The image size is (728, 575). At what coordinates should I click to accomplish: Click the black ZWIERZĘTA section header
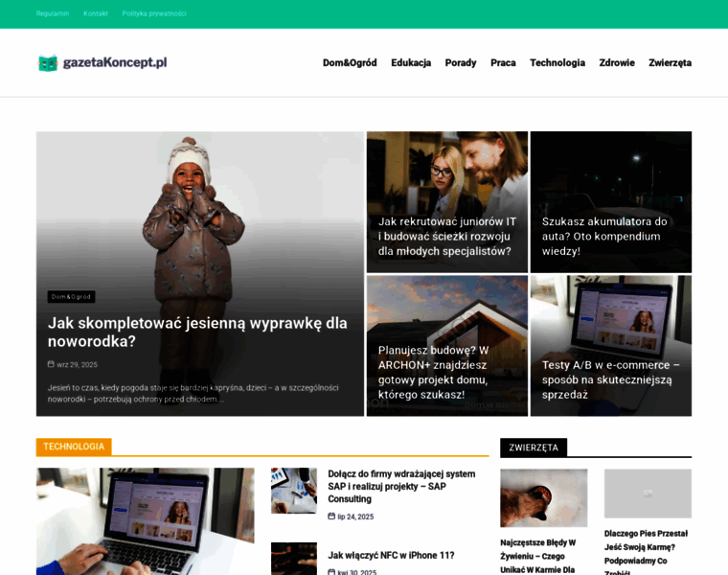[x=534, y=448]
